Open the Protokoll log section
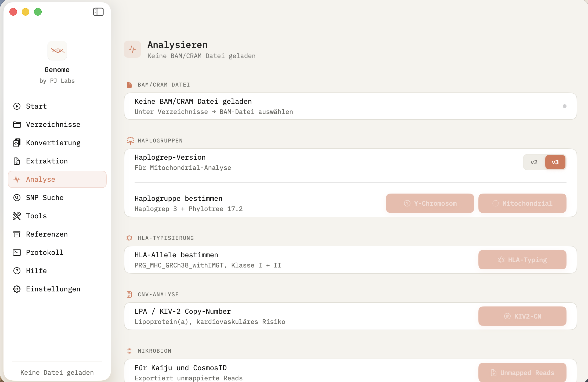This screenshot has height=382, width=588. pyautogui.click(x=45, y=252)
